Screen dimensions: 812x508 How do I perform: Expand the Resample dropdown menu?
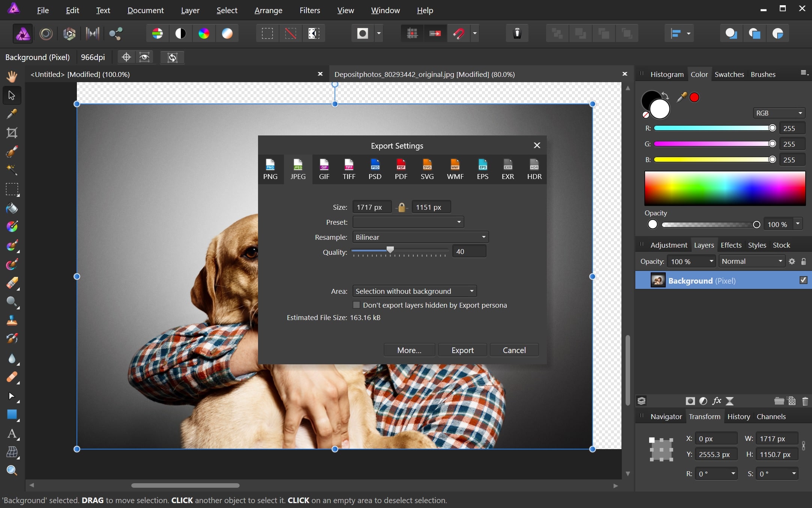click(419, 237)
